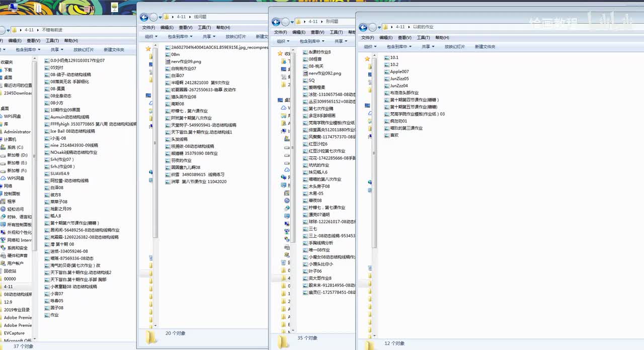Open 组织 dropdown in 以前的作业 window

[x=369, y=47]
